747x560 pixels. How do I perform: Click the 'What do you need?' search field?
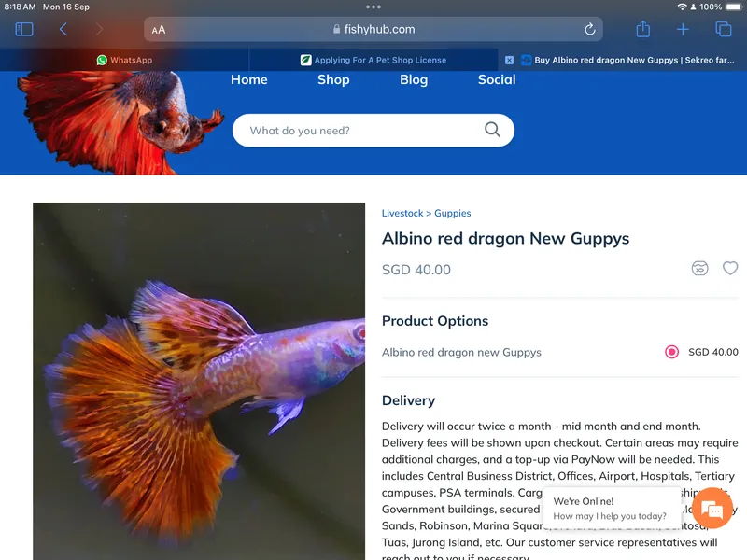[373, 130]
